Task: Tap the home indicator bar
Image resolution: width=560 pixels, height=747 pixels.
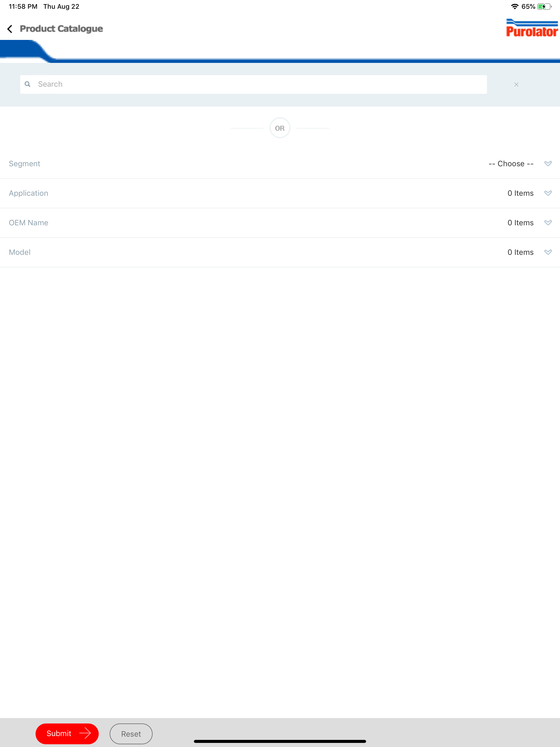Action: click(x=280, y=741)
